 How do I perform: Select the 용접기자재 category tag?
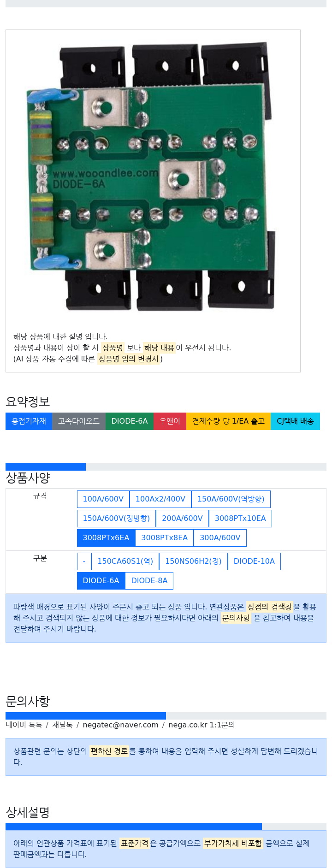coord(29,421)
